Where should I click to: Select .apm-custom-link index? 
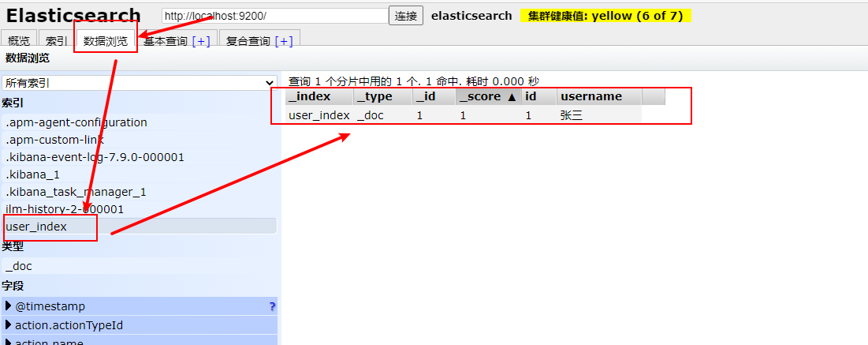point(139,140)
